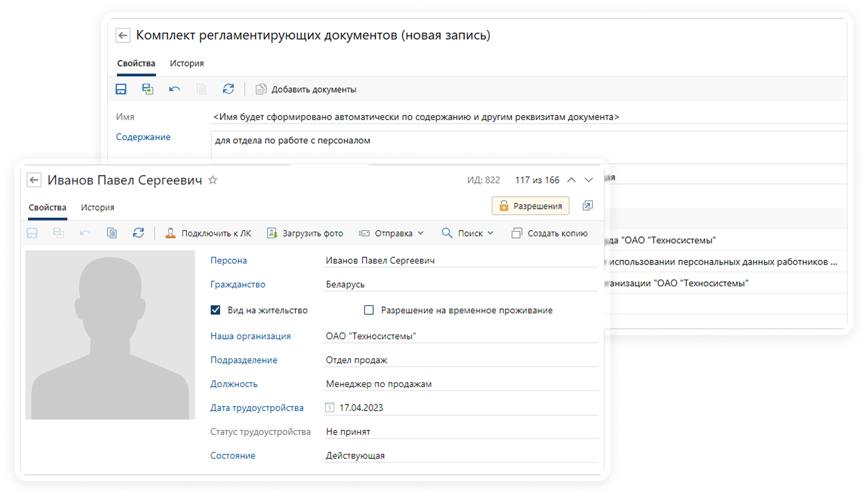
Task: Open the Отправка dropdown
Action: coord(391,233)
